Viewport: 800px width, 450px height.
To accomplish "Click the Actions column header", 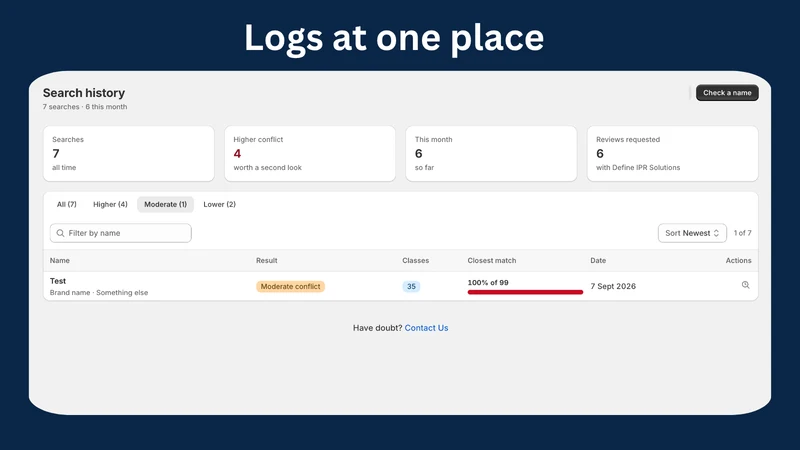I will pyautogui.click(x=738, y=260).
